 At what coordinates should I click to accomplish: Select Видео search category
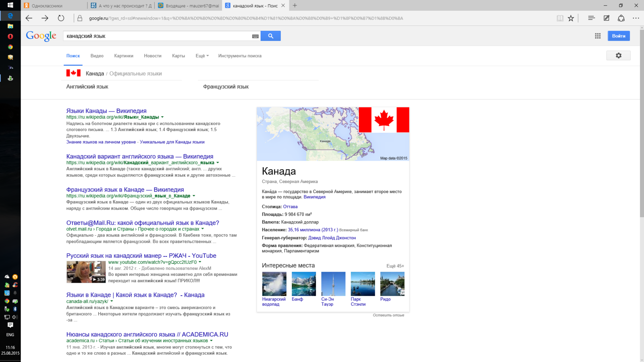(97, 56)
